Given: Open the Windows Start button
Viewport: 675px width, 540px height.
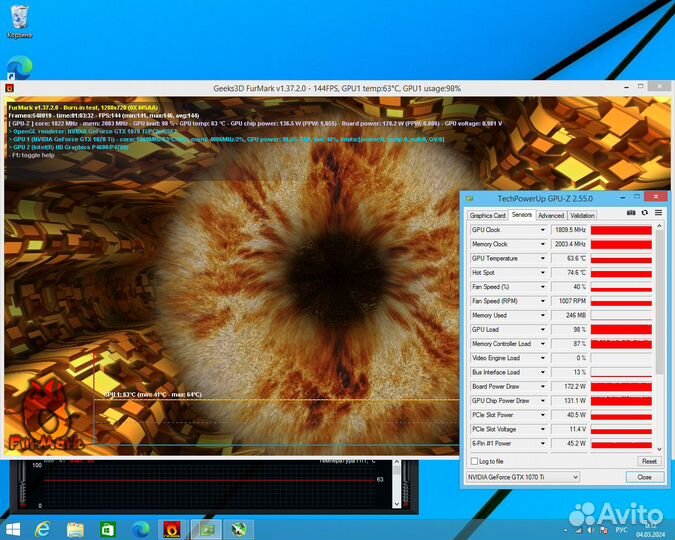Looking at the screenshot, I should (12, 529).
